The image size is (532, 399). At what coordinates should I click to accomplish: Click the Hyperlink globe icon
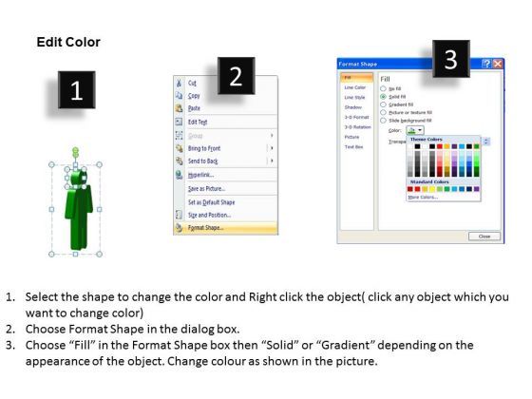pos(180,175)
